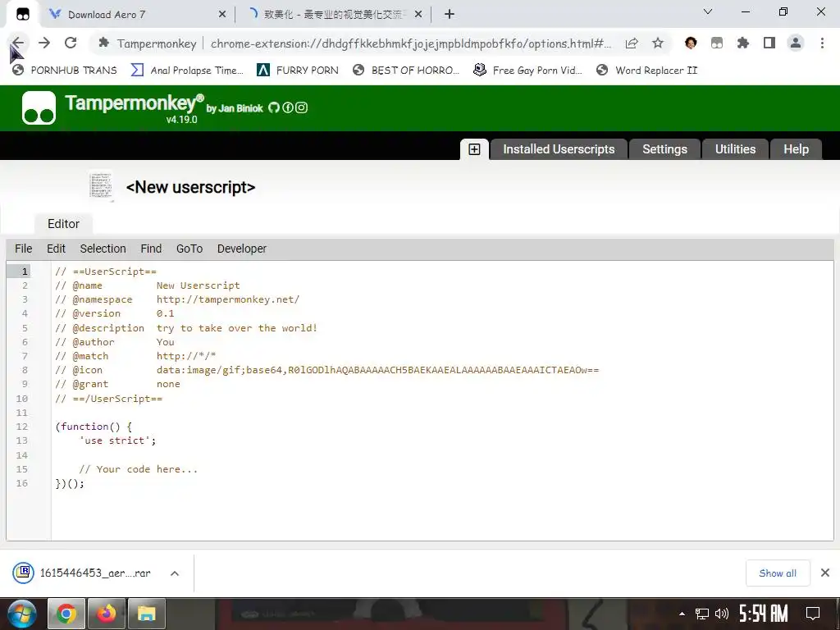The image size is (840, 630).
Task: Click the 'use strict' code line
Action: 117,441
